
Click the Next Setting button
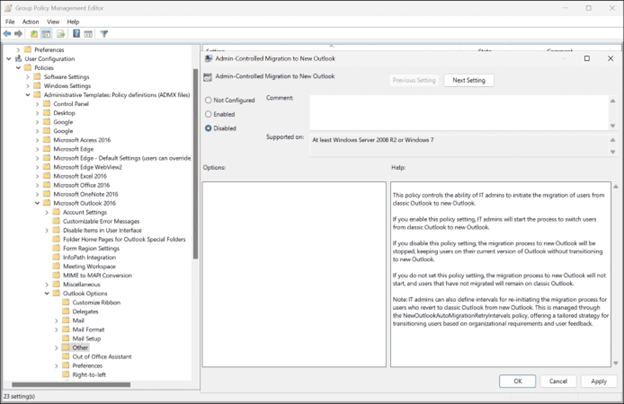tap(469, 80)
